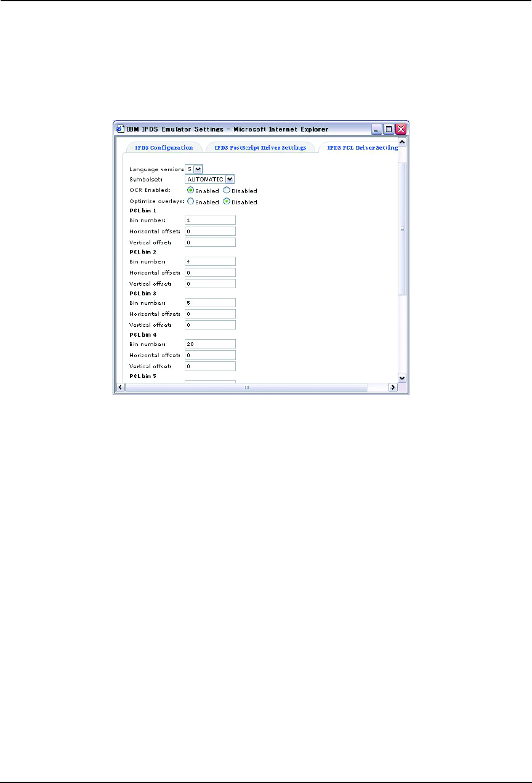Choose Disabled for Optimize overlays
Screen dimensions: 532x783
pyautogui.click(x=227, y=201)
